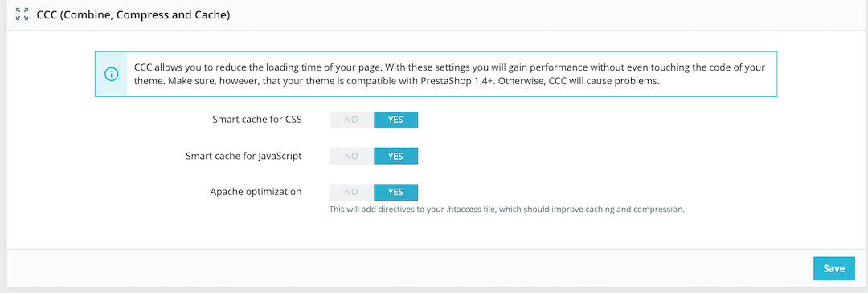
Task: Set Smart cache for JavaScript to YES
Action: coord(395,156)
